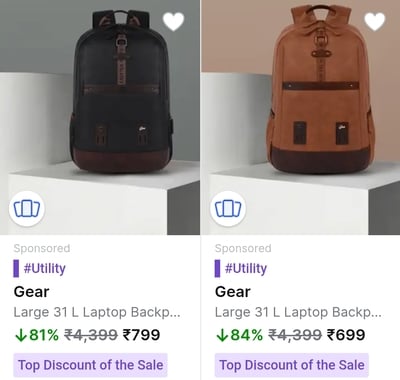Open similar products icon on tan backpack
400x380 pixels.
(228, 209)
